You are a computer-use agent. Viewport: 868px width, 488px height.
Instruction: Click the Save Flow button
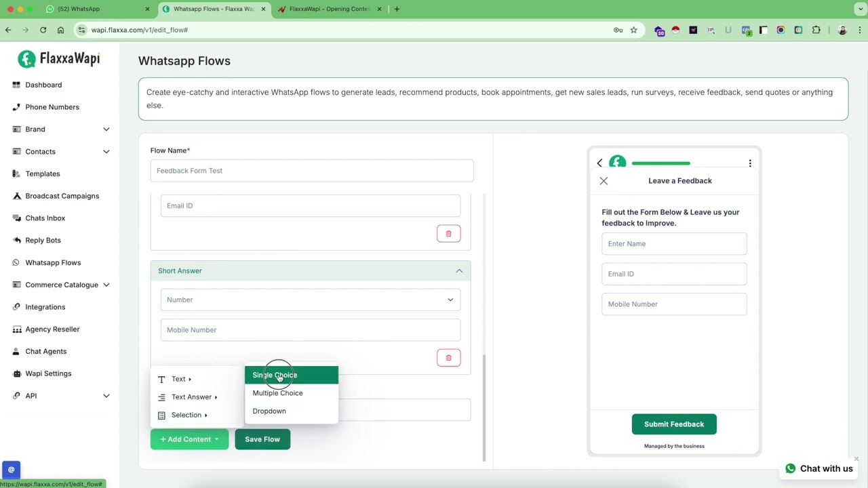pyautogui.click(x=262, y=439)
